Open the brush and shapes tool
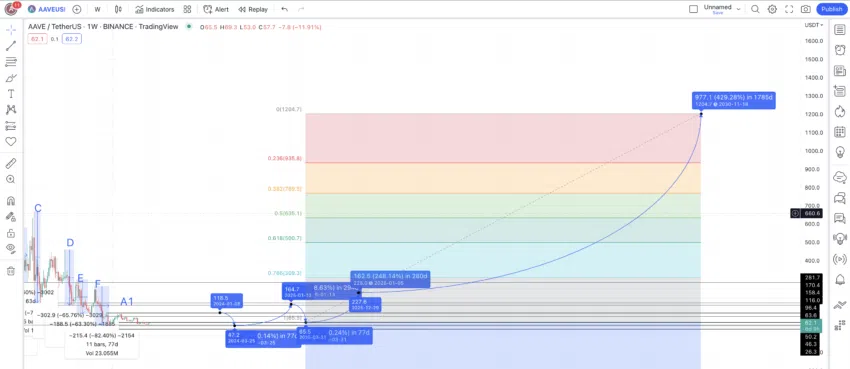The image size is (850, 369). click(11, 78)
